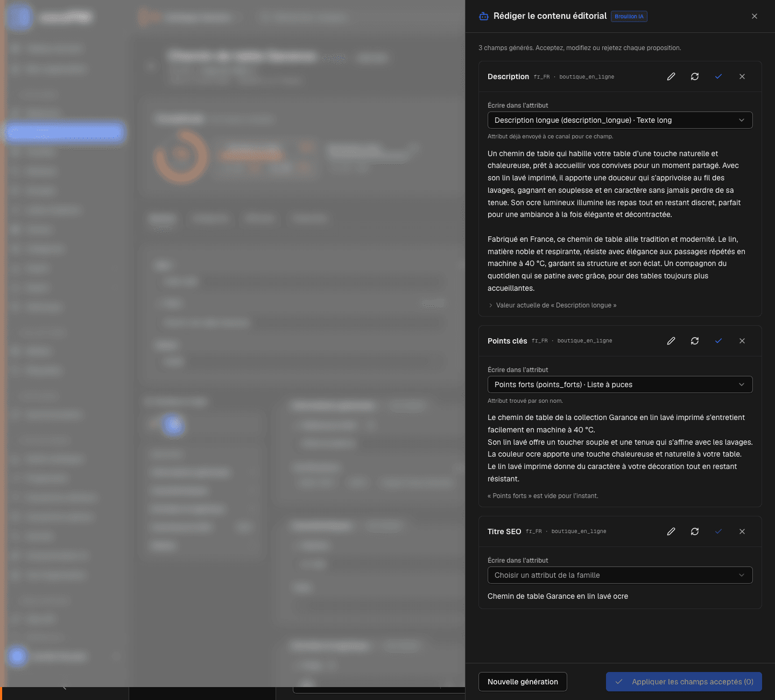The width and height of the screenshot is (775, 700).
Task: Open the Points forts attribute dropdown
Action: point(620,384)
